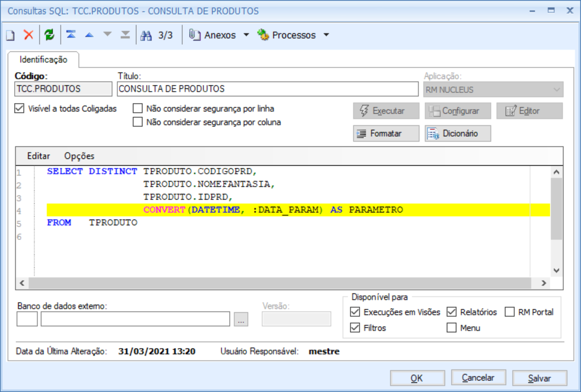Uncheck Execuções em Visões checkbox
This screenshot has height=392, width=581.
[x=355, y=312]
